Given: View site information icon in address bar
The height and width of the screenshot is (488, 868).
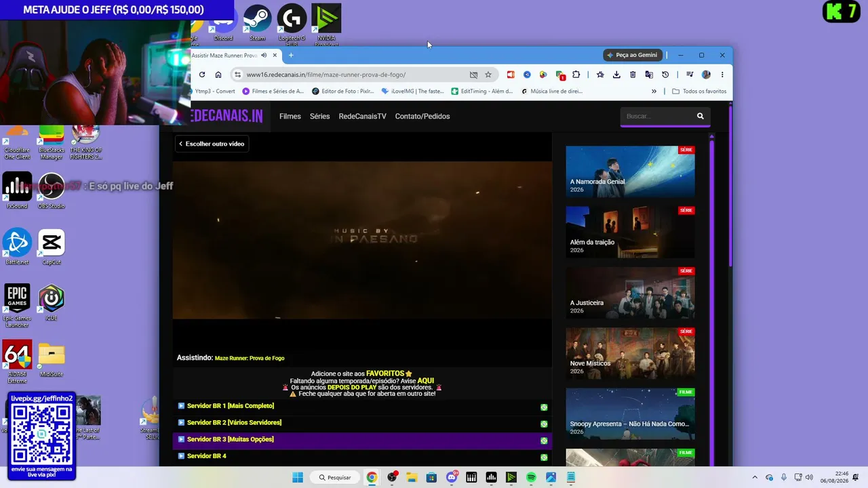Looking at the screenshot, I should coord(237,75).
